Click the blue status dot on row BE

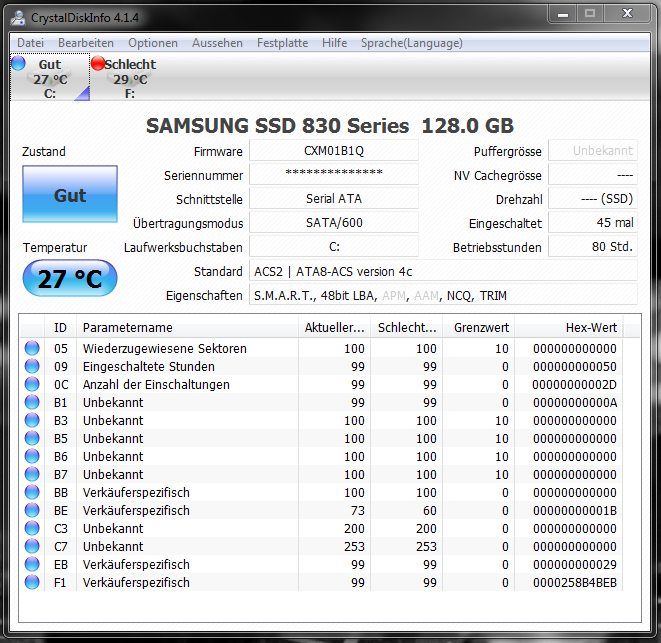(32, 510)
